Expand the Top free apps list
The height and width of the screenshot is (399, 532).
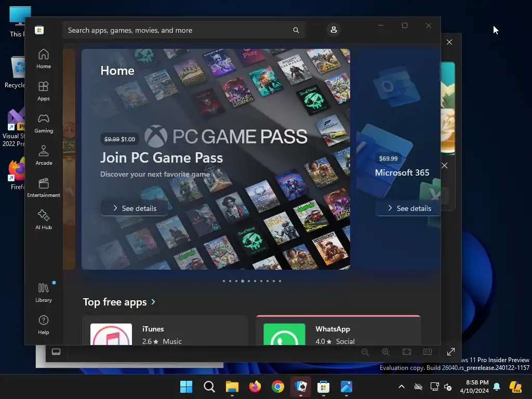tap(119, 302)
